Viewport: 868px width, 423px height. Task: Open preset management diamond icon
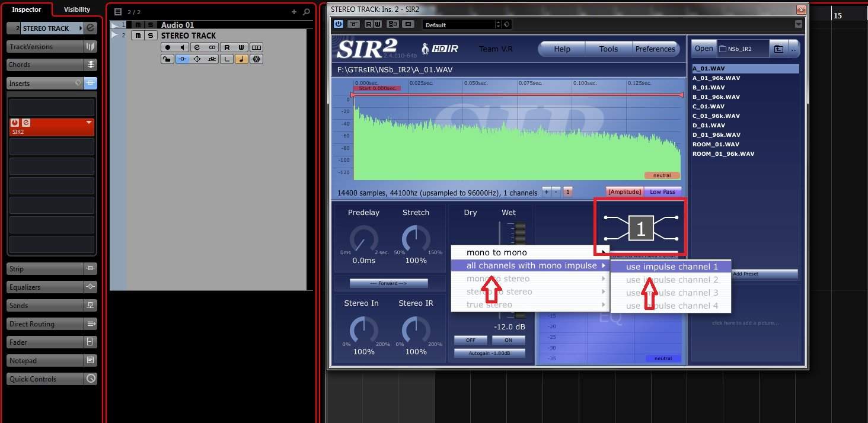point(507,25)
